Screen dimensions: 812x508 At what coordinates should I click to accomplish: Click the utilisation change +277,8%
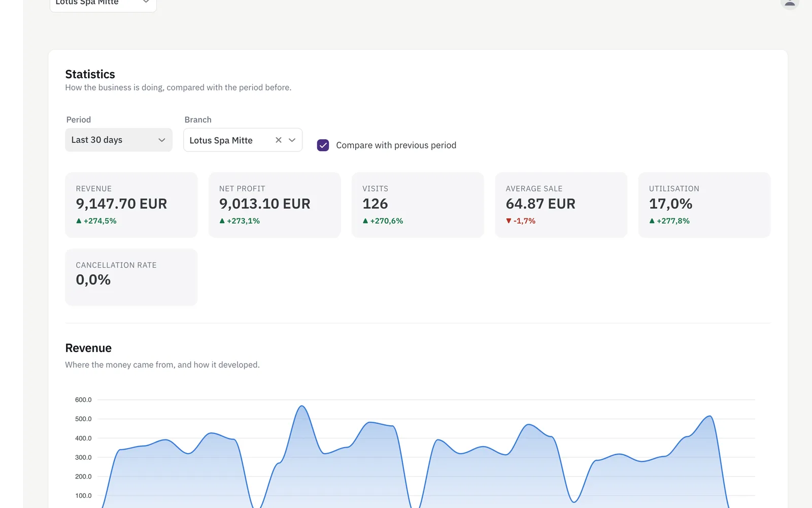coord(673,221)
